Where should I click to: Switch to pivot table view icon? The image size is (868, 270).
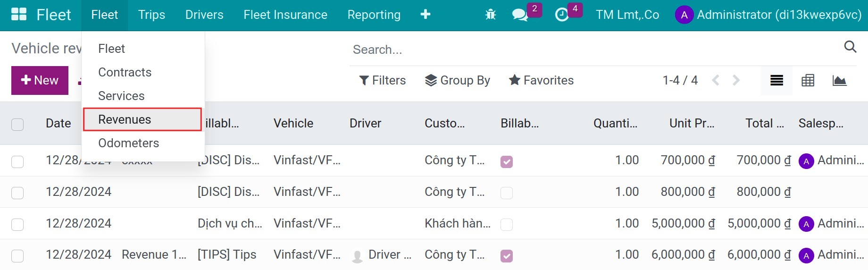[x=808, y=81]
